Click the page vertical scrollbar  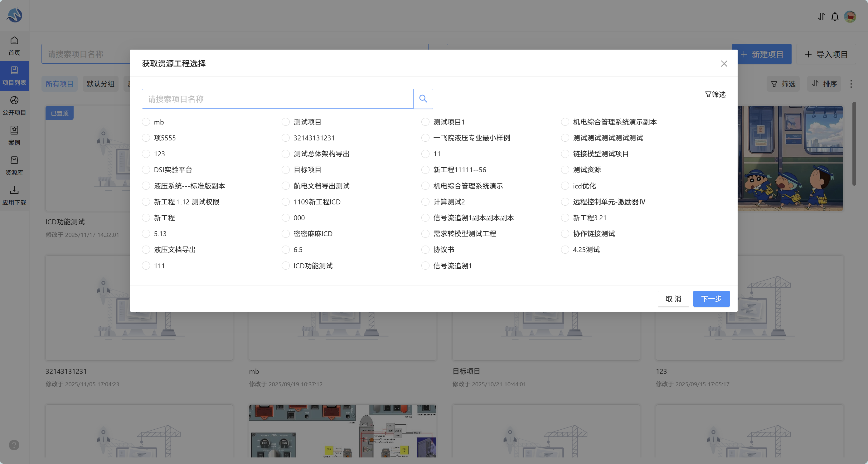854,144
